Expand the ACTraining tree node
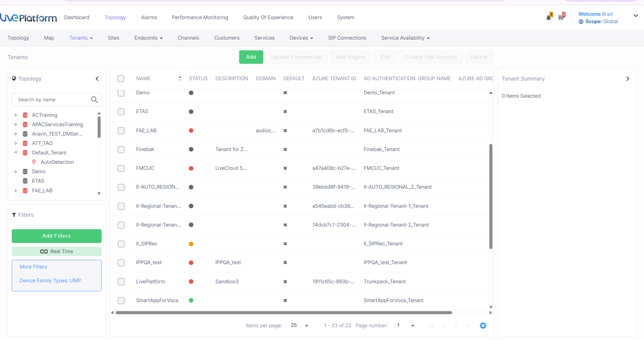Viewport: 644px width, 340px height. 16,115
